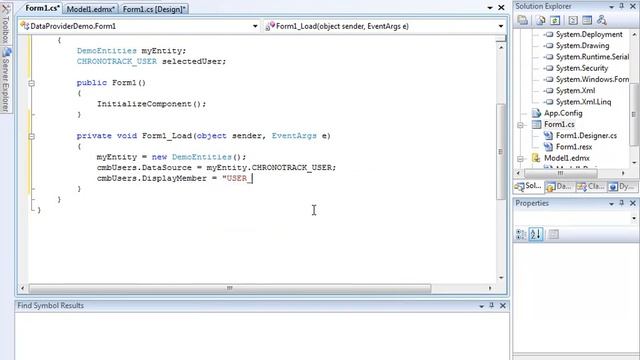This screenshot has width=640, height=360.
Task: Close the Properties panel
Action: point(633,203)
